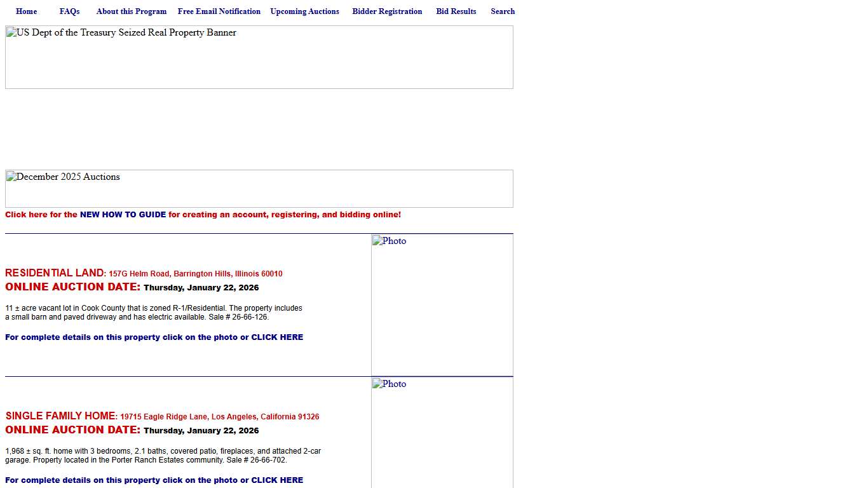Click CLICK HERE for the single family home details

[x=277, y=480]
